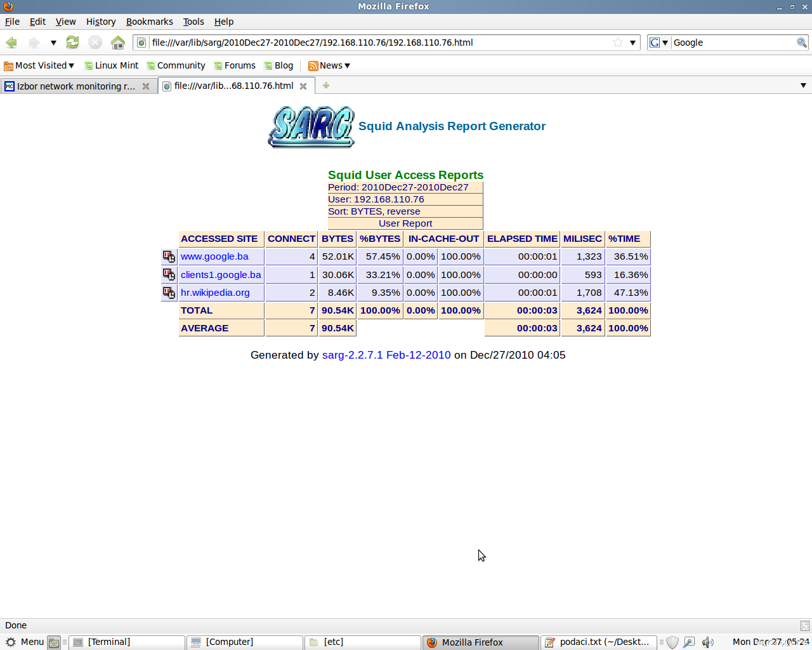
Task: Go to the Home page
Action: pyautogui.click(x=118, y=43)
